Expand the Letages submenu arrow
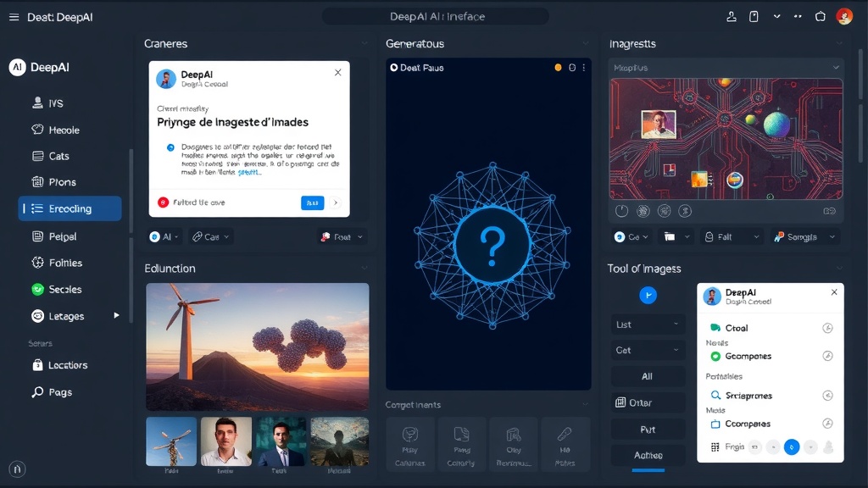Viewport: 868px width, 488px height. click(x=117, y=315)
